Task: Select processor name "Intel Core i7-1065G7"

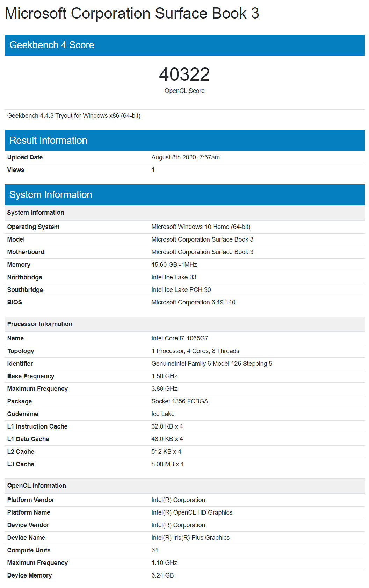Action: (180, 338)
